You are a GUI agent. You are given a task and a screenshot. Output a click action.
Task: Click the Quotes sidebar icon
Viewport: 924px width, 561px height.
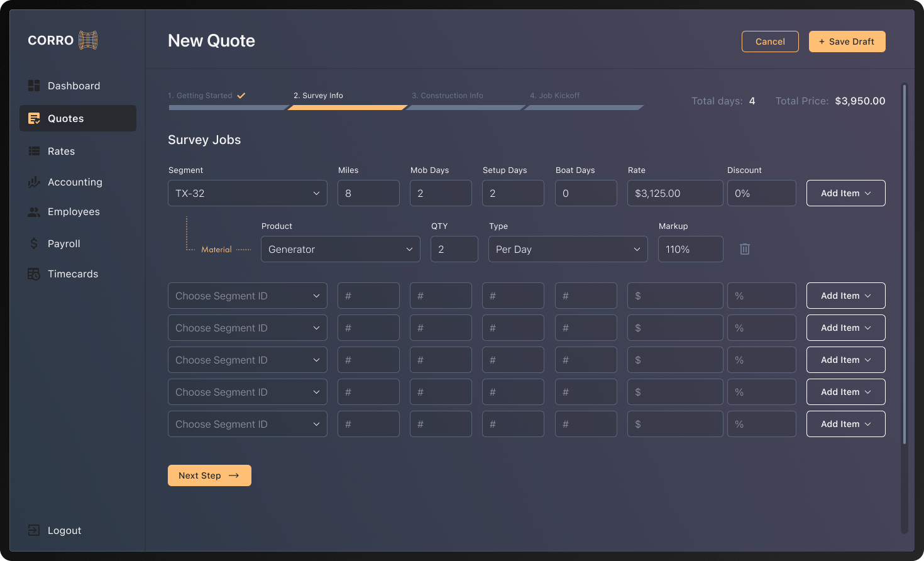[34, 118]
